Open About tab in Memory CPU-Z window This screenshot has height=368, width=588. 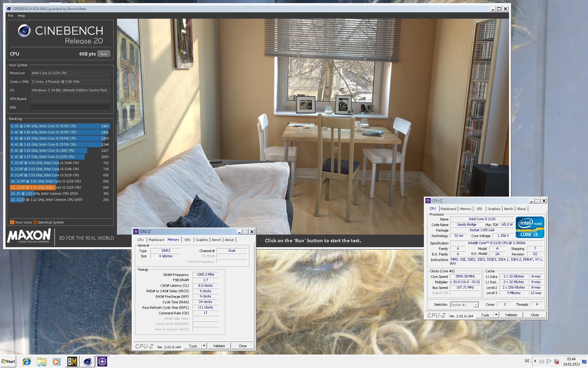tap(229, 240)
